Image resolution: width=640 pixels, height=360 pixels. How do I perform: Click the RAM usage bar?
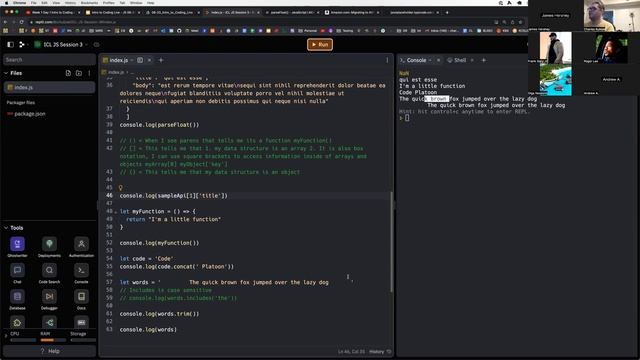coord(53,340)
